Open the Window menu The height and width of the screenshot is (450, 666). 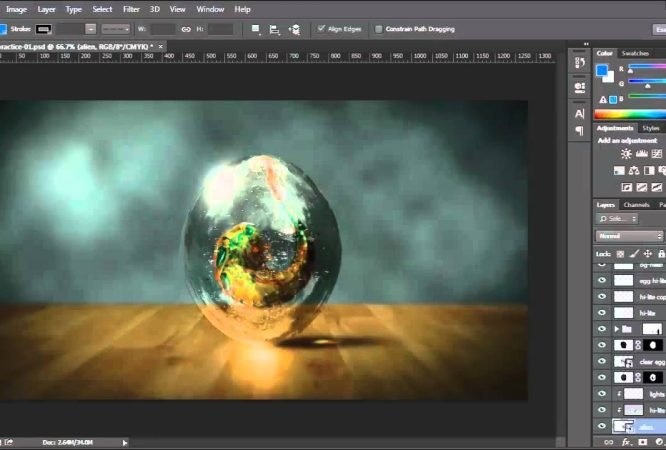(x=210, y=9)
